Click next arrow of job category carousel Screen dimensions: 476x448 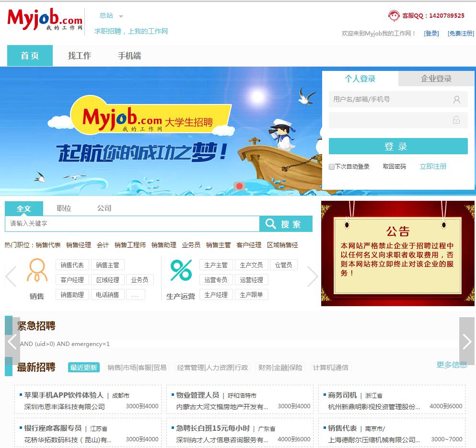pyautogui.click(x=313, y=276)
